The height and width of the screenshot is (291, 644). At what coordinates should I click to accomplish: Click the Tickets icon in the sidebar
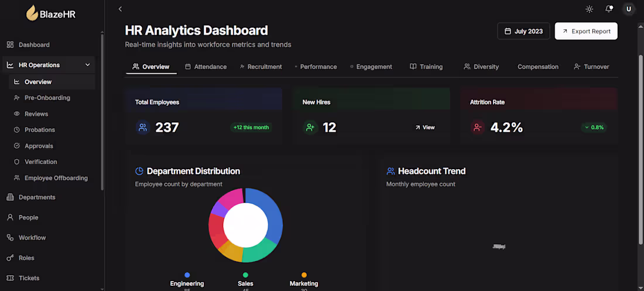(x=11, y=278)
